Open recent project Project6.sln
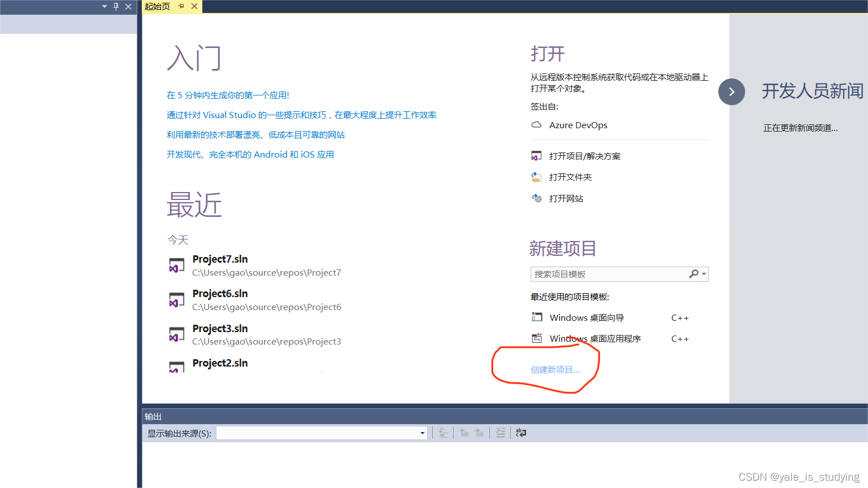Screen dimensions: 868x488 [x=220, y=294]
